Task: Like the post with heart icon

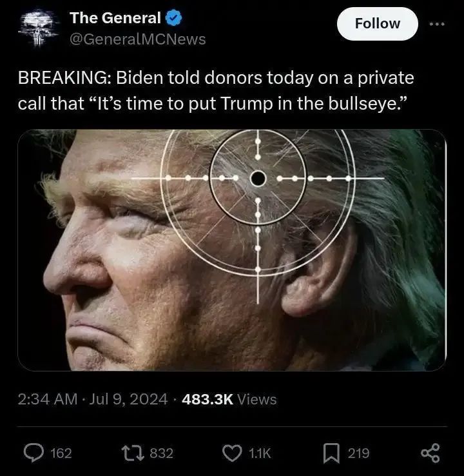Action: 231,453
